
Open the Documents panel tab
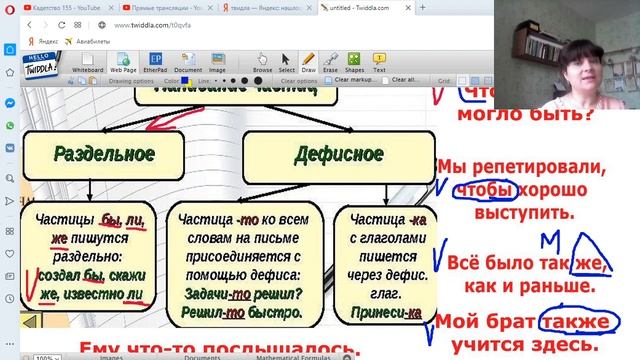[202, 357]
